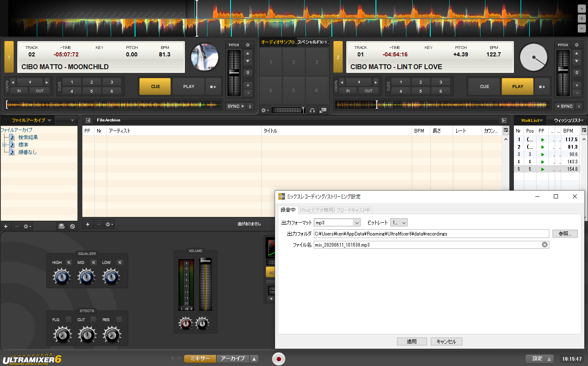The width and height of the screenshot is (588, 366).
Task: Click deck 1 spinning album cover
Action: (x=204, y=57)
